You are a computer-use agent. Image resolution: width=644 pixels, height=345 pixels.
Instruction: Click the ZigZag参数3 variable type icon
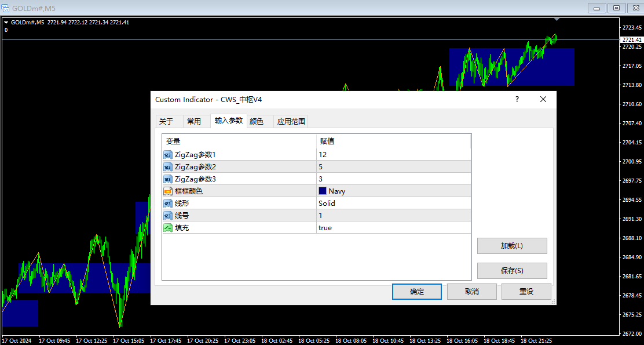(167, 179)
